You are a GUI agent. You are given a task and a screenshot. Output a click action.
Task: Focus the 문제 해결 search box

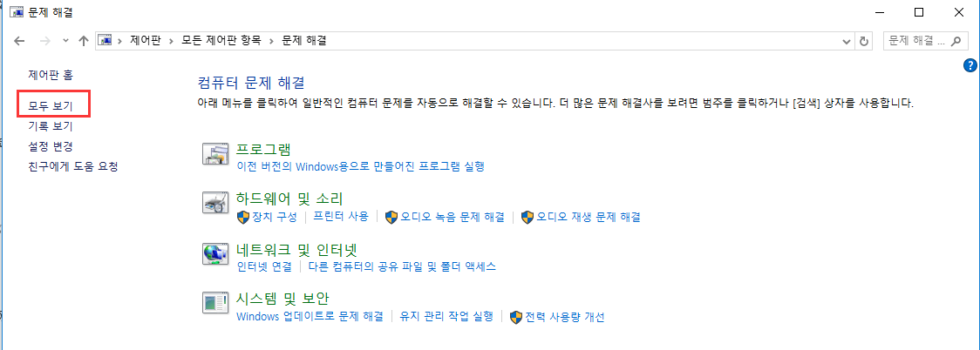[x=915, y=41]
